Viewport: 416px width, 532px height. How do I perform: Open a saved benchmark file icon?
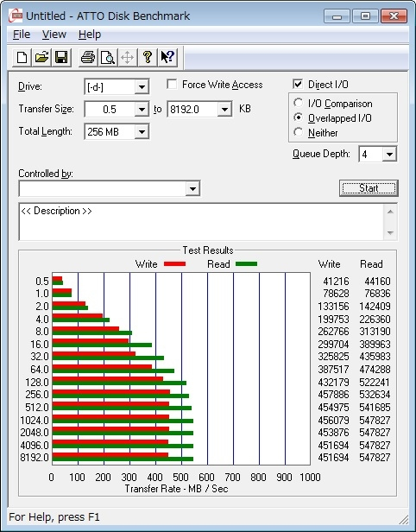tap(41, 57)
